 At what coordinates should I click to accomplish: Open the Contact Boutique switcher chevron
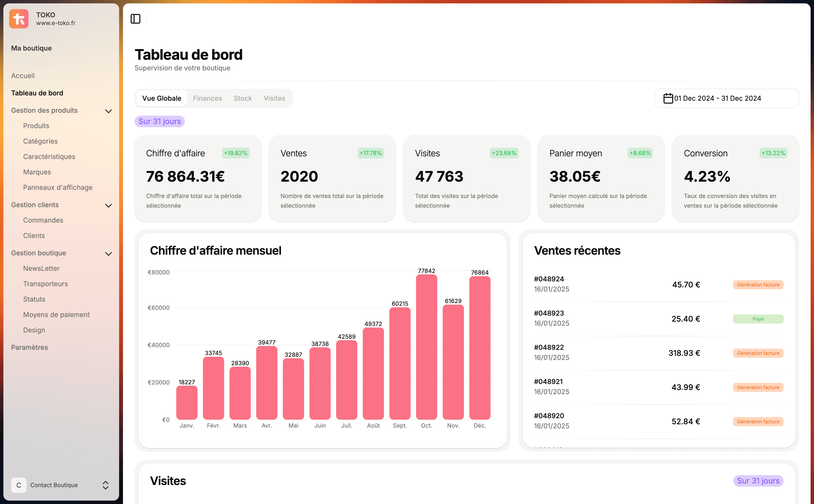tap(106, 485)
